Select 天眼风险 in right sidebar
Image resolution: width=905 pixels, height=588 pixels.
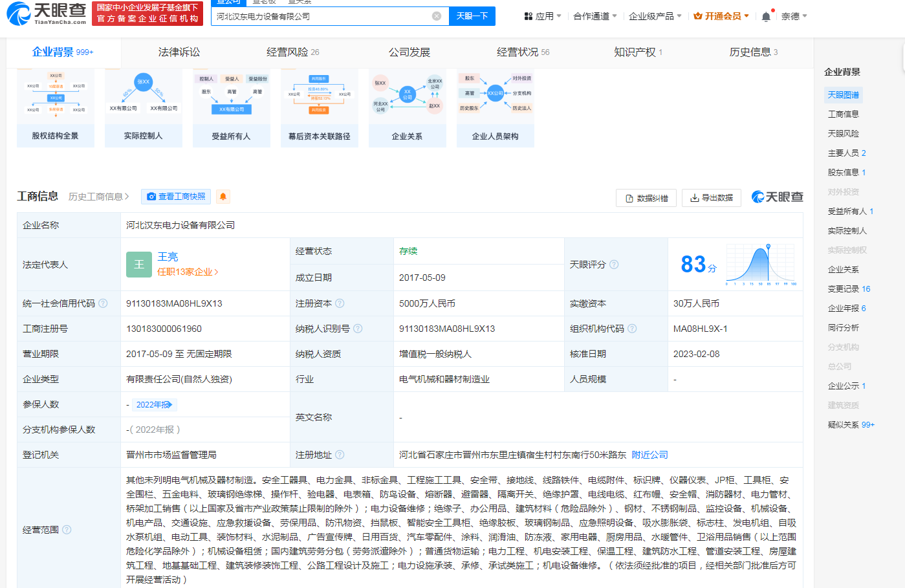tap(844, 134)
